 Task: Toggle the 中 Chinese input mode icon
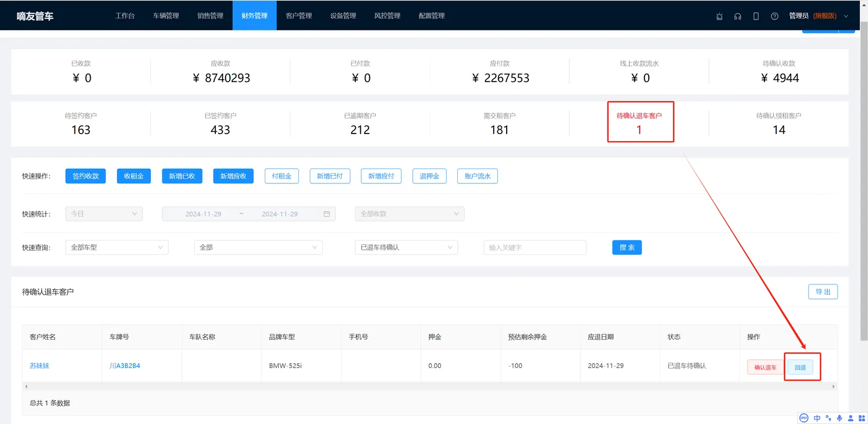817,418
